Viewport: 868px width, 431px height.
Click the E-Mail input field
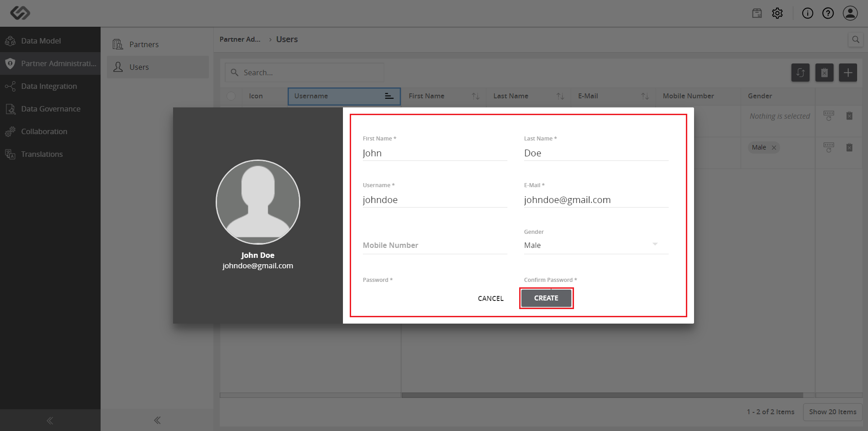pos(596,200)
